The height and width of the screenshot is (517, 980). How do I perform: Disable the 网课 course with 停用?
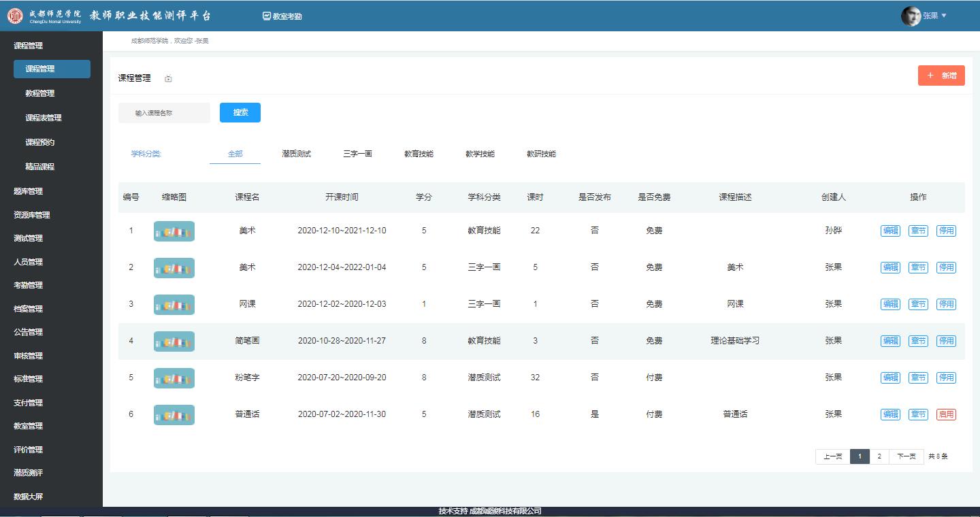[x=946, y=304]
